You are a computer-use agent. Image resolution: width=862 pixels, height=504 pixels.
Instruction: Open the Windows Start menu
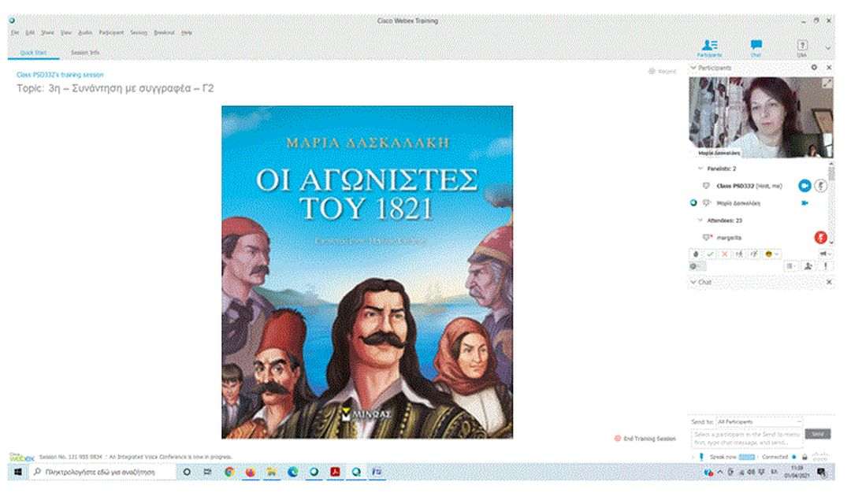coord(17,472)
